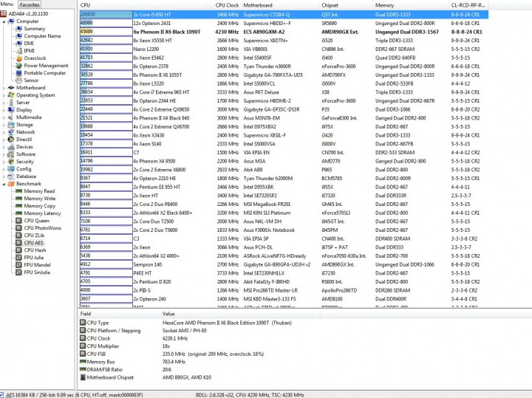Image resolution: width=532 pixels, height=398 pixels.
Task: Click the Server icon
Action: 12,103
